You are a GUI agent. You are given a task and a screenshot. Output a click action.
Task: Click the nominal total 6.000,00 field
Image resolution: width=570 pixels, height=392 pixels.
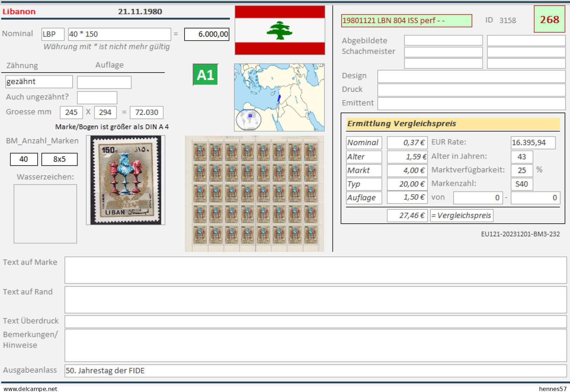(x=207, y=34)
